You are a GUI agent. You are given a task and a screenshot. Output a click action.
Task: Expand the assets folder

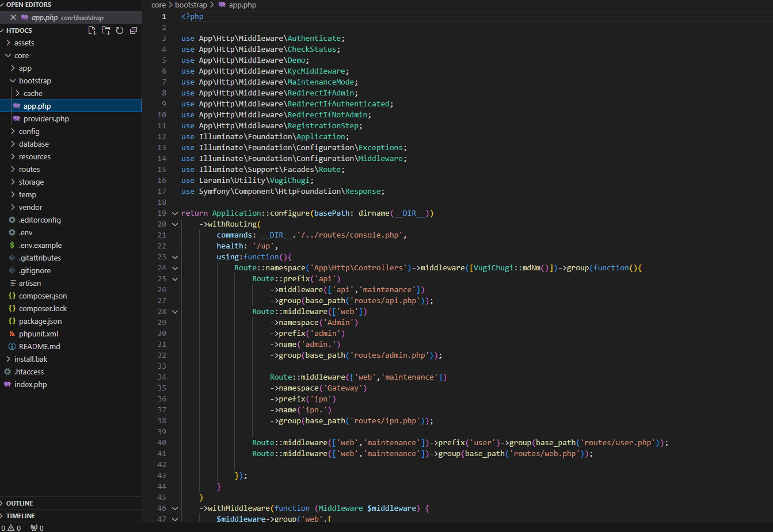8,43
